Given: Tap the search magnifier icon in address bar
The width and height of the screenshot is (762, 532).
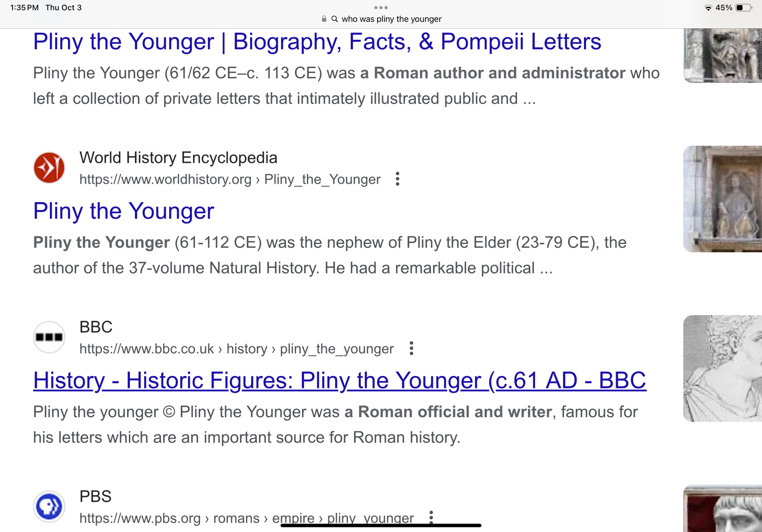Looking at the screenshot, I should click(334, 19).
